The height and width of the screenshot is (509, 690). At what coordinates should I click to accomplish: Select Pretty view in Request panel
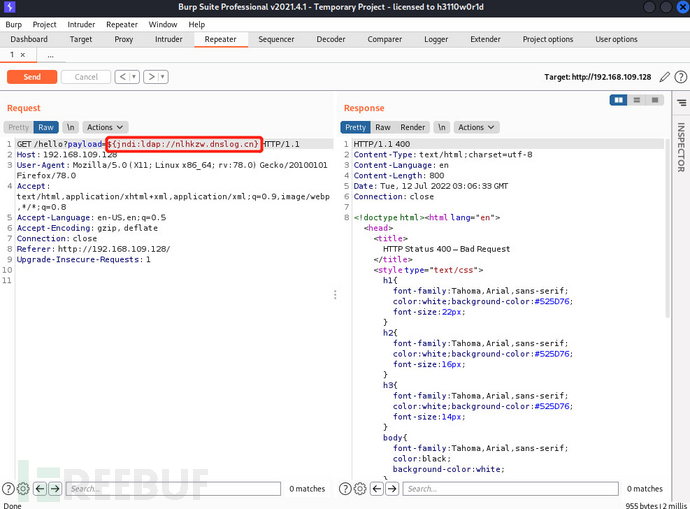[18, 127]
